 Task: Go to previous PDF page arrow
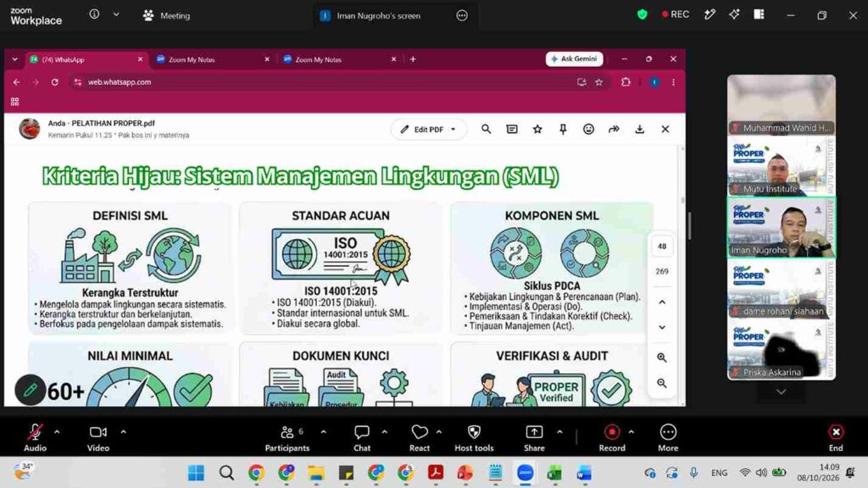pos(662,302)
